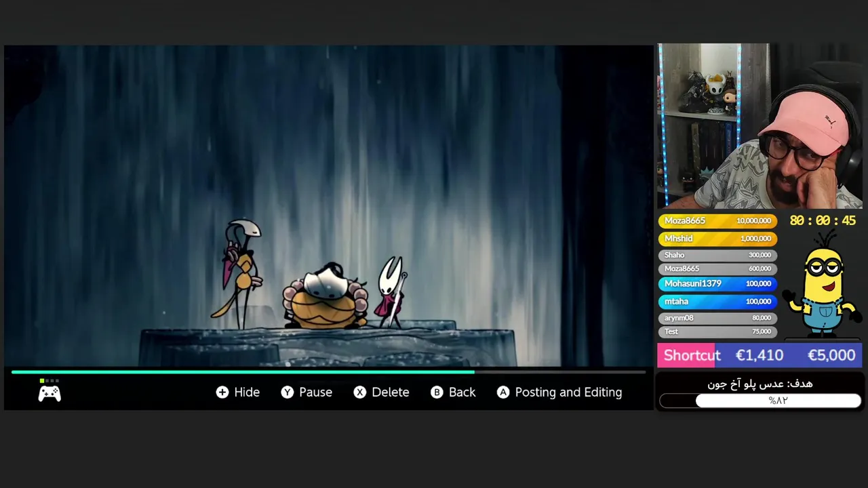Select the Moza8665 600,000 donor row
This screenshot has height=488, width=868.
717,268
